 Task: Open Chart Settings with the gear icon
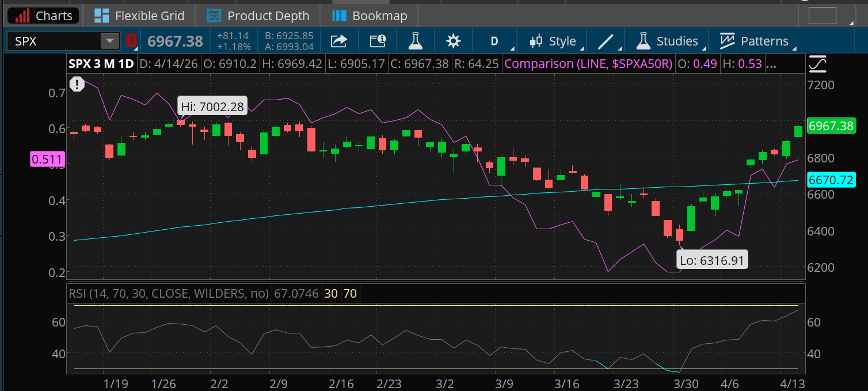coord(453,40)
